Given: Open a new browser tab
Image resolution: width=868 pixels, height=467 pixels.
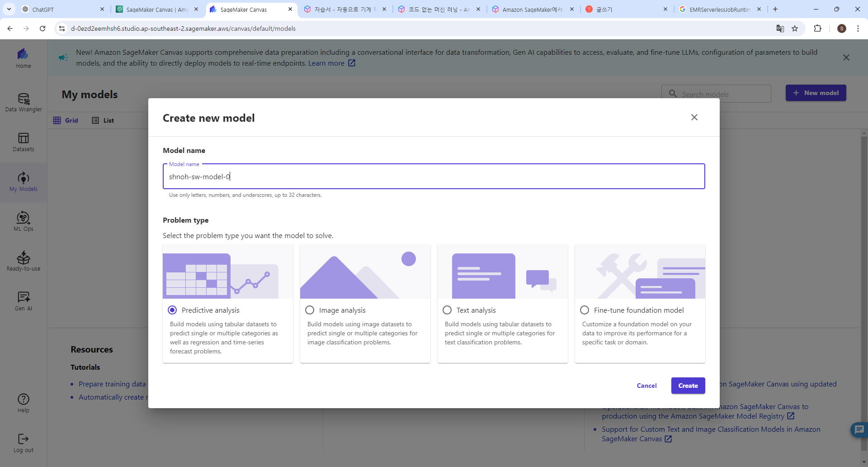Looking at the screenshot, I should 775,9.
